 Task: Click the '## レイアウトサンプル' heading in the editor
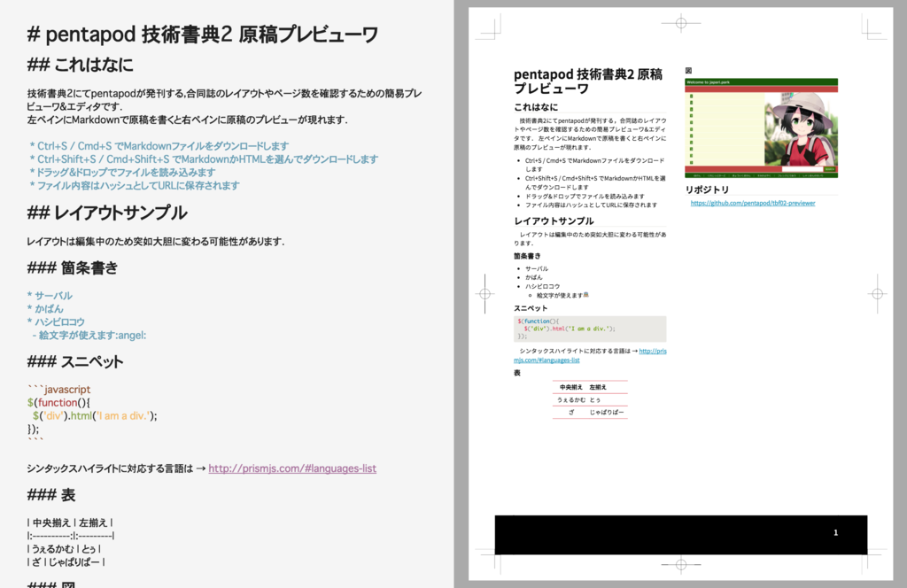tap(107, 213)
